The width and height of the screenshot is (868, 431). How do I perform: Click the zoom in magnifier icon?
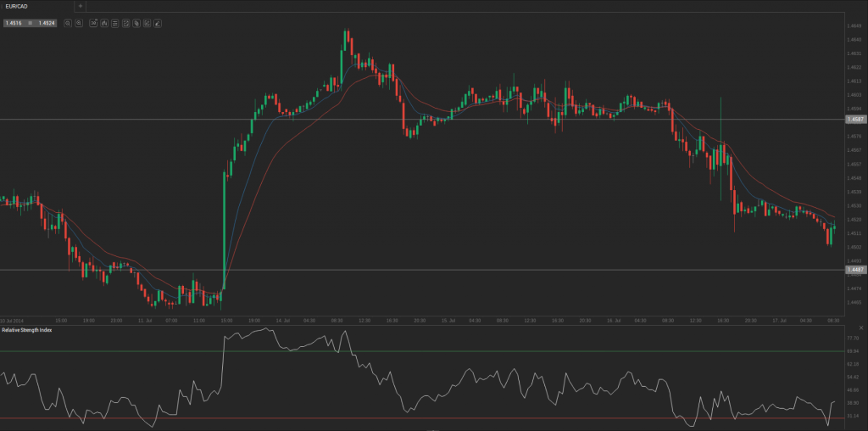[x=78, y=23]
